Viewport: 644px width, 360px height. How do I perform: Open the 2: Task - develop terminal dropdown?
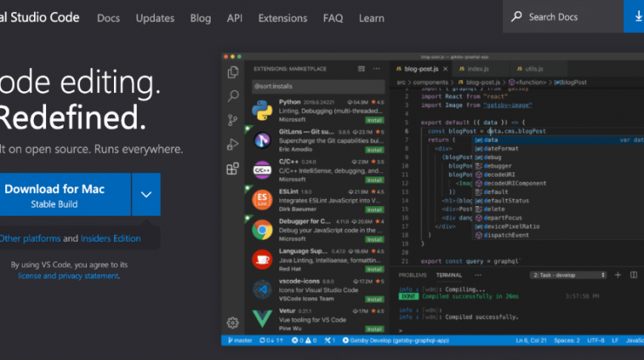point(568,275)
